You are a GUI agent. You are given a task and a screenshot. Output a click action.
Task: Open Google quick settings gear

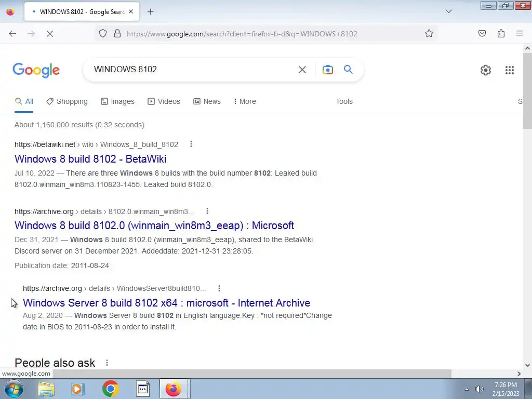point(486,70)
